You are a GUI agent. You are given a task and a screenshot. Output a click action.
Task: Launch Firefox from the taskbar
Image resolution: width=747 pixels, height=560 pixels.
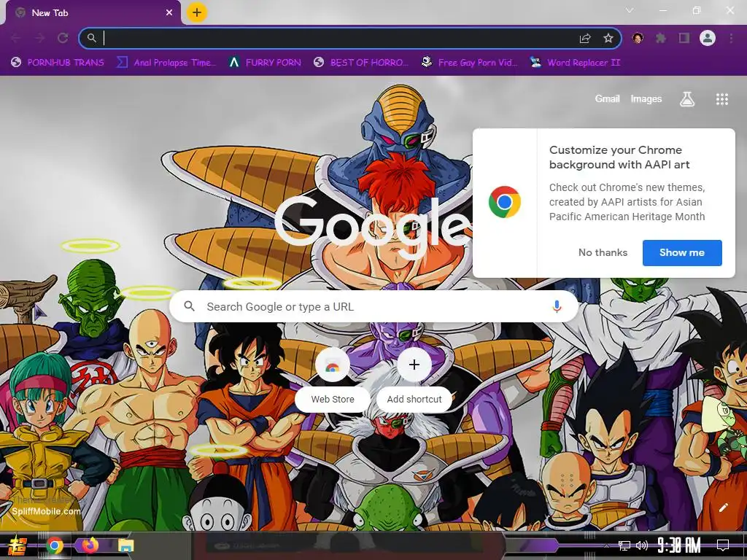90,545
